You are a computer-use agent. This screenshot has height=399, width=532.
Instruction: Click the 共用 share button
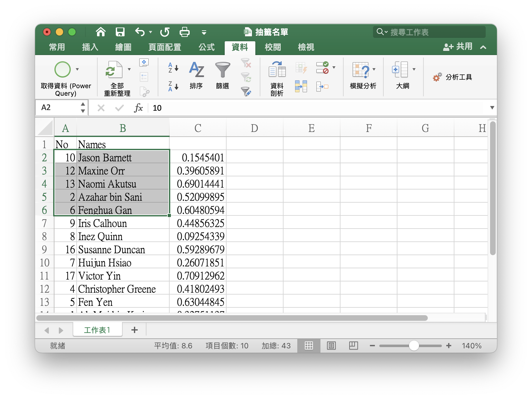[458, 47]
